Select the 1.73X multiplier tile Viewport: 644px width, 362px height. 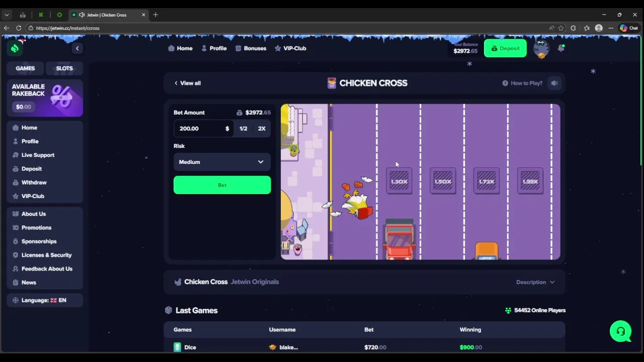[x=487, y=181]
